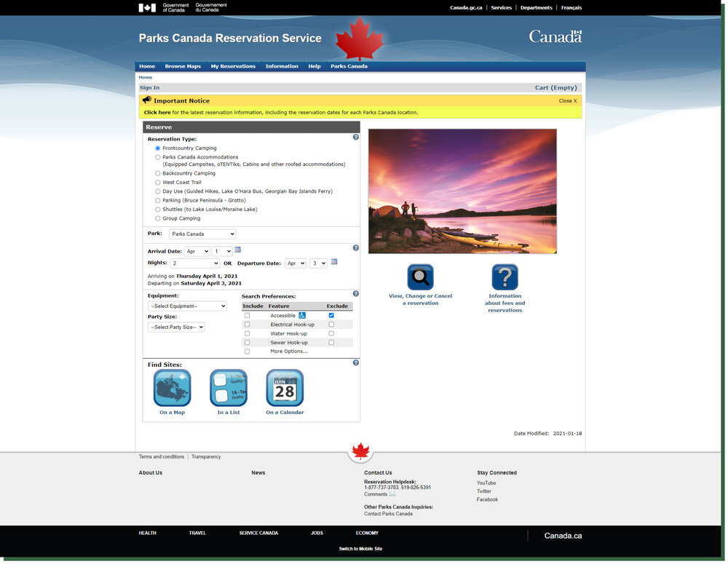Click the Important Notice megaphone icon
Screen dimensions: 728x564
(147, 100)
